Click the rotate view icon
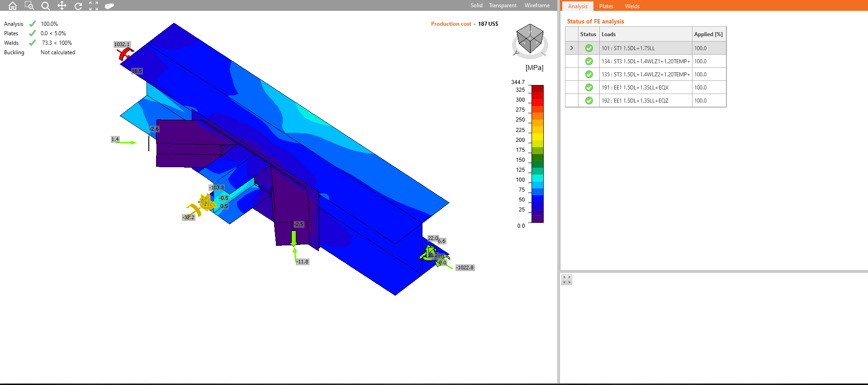The width and height of the screenshot is (868, 385). (78, 6)
